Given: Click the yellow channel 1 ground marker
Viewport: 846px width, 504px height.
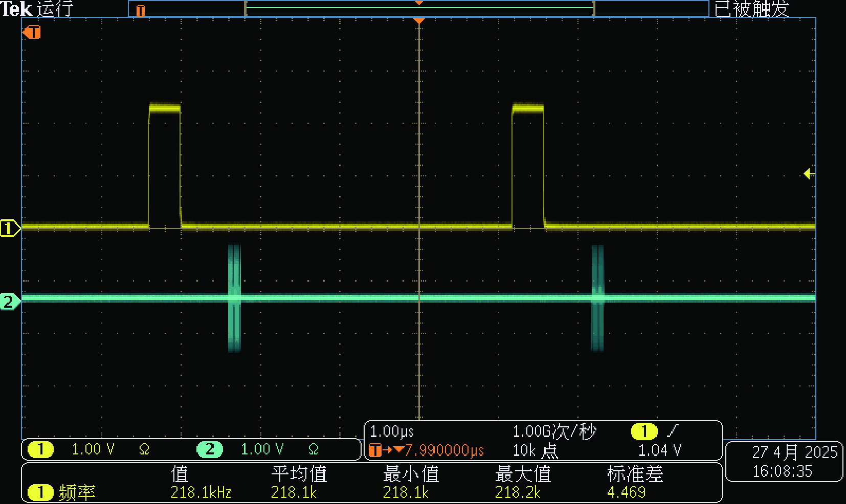Looking at the screenshot, I should pos(9,228).
